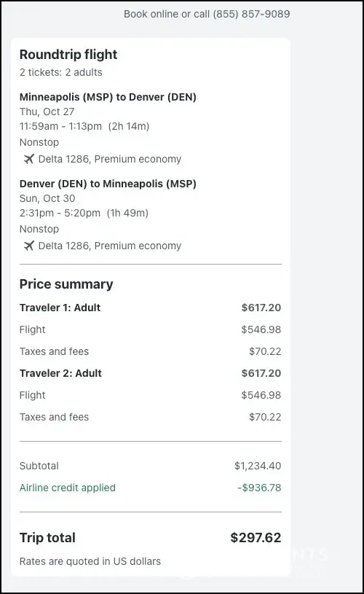Click the Subtotal amount $1,234.40
The height and width of the screenshot is (594, 364).
pos(258,466)
